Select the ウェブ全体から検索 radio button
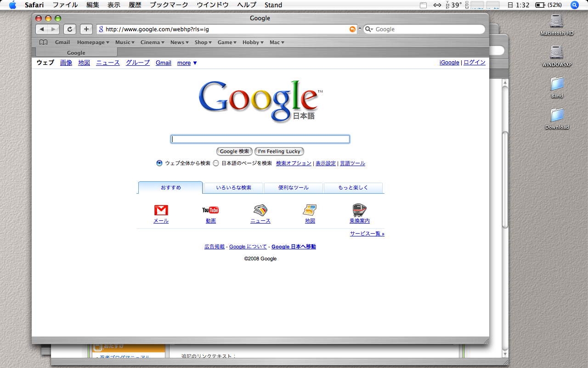 click(159, 163)
